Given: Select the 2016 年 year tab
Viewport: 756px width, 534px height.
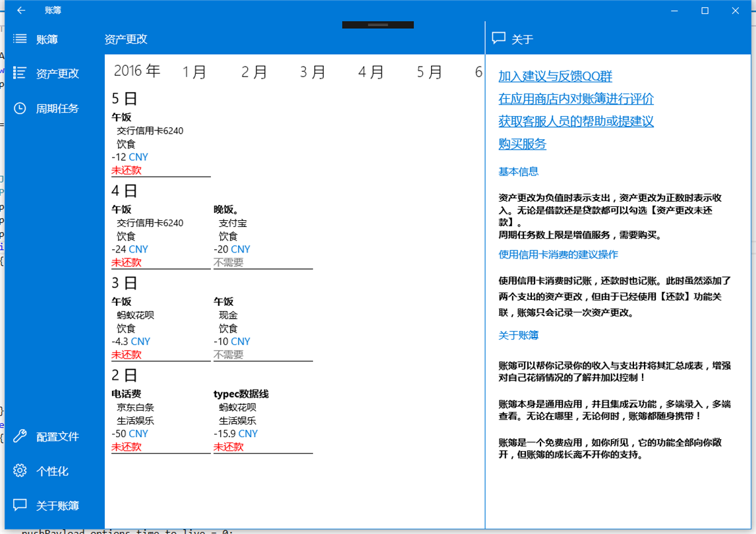Looking at the screenshot, I should pyautogui.click(x=137, y=71).
